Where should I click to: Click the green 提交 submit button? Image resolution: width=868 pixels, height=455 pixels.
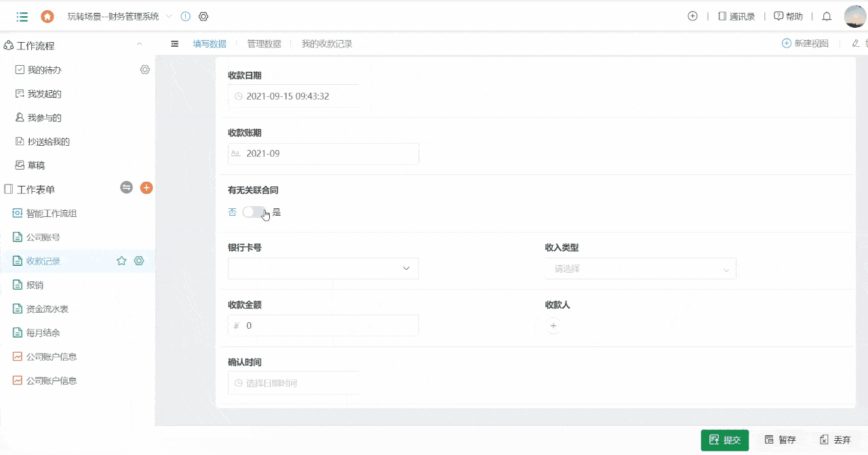(724, 440)
